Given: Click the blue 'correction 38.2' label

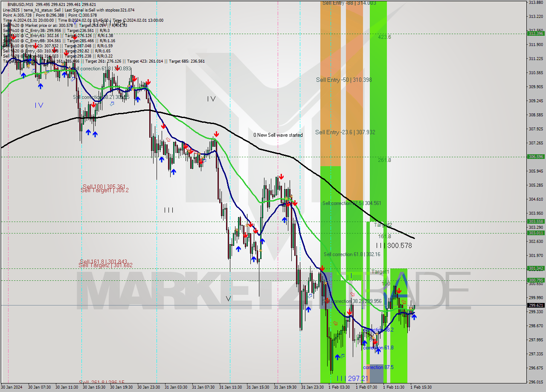Looking at the screenshot, I should click(x=378, y=330).
